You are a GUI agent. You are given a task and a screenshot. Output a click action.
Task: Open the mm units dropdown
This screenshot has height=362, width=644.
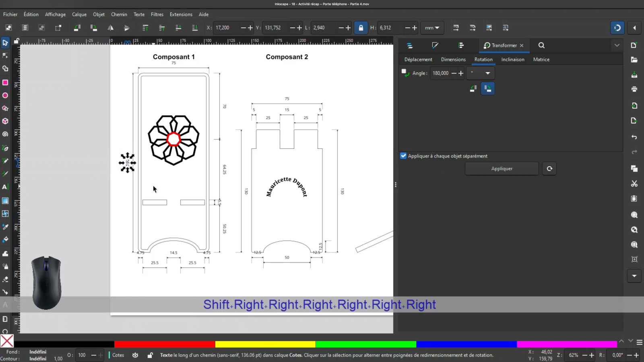432,28
